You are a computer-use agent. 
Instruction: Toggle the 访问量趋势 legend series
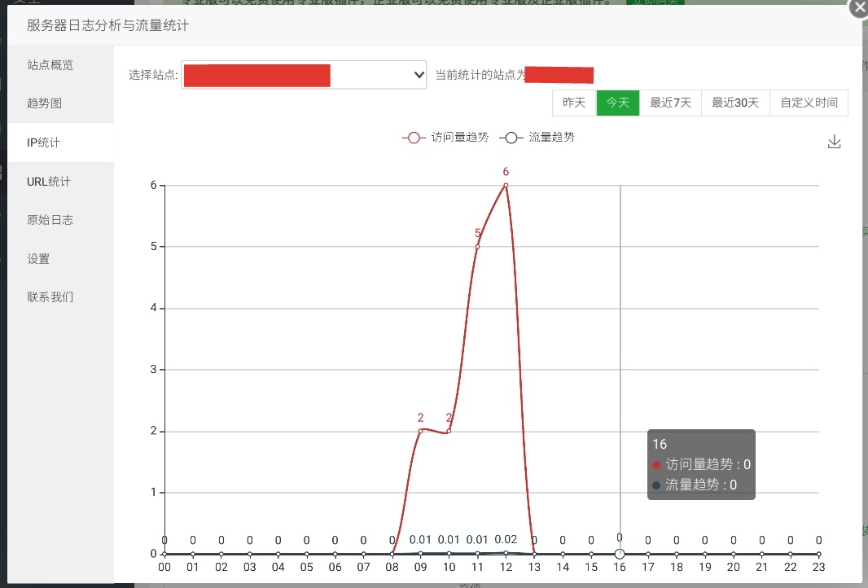pyautogui.click(x=445, y=138)
